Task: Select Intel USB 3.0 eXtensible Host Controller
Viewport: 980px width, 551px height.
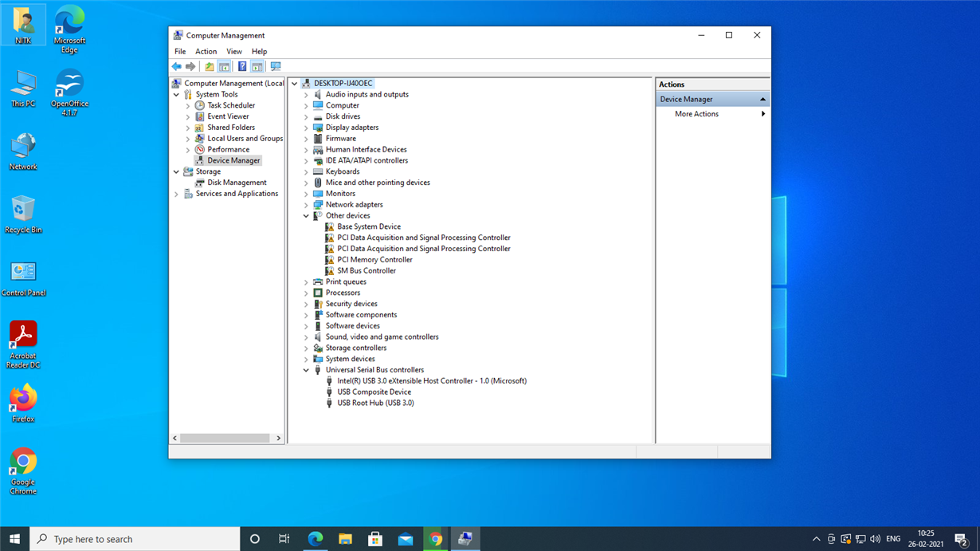Action: [x=432, y=381]
